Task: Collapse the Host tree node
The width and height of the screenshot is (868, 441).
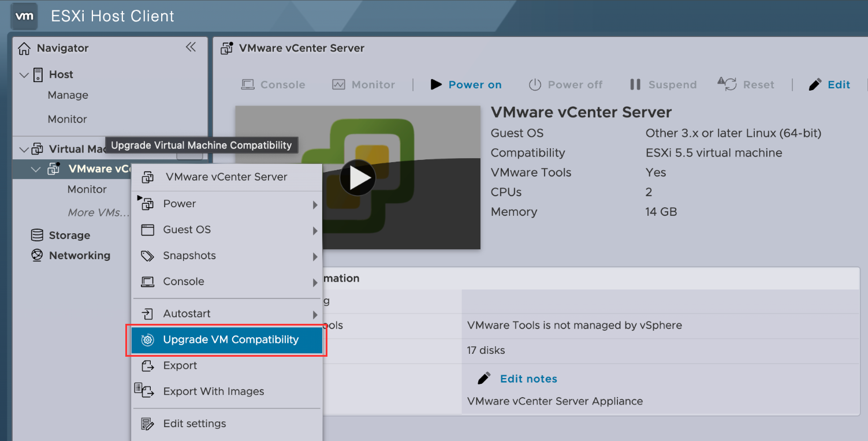Action: click(24, 74)
